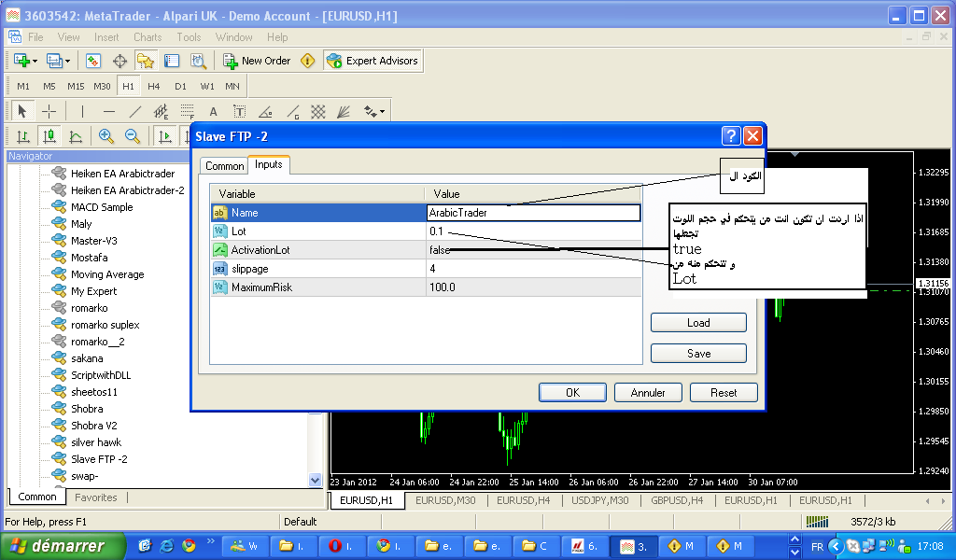Select the text A tool
This screenshot has width=956, height=560.
coord(213,111)
